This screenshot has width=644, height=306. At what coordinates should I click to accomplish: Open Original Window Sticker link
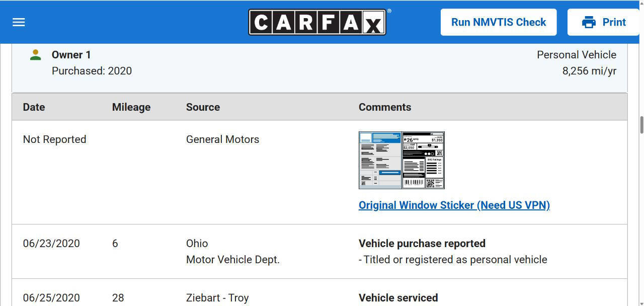pyautogui.click(x=454, y=205)
